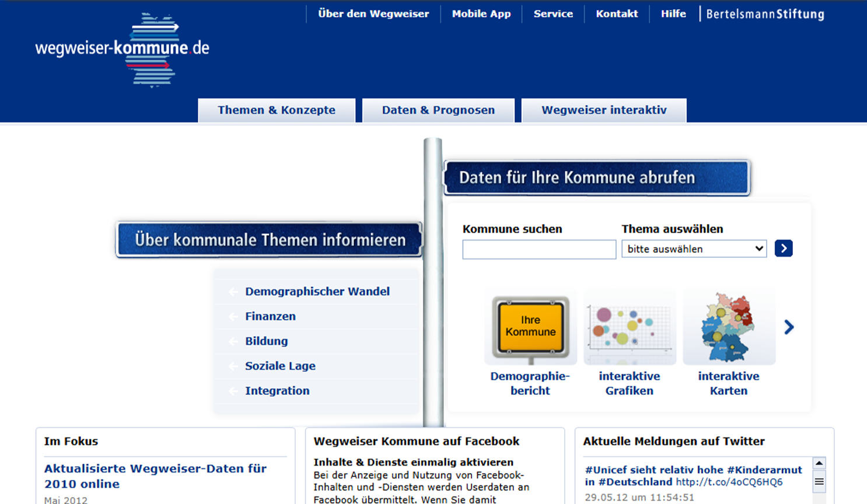Show next items with the carousel arrow
The height and width of the screenshot is (504, 867).
789,327
